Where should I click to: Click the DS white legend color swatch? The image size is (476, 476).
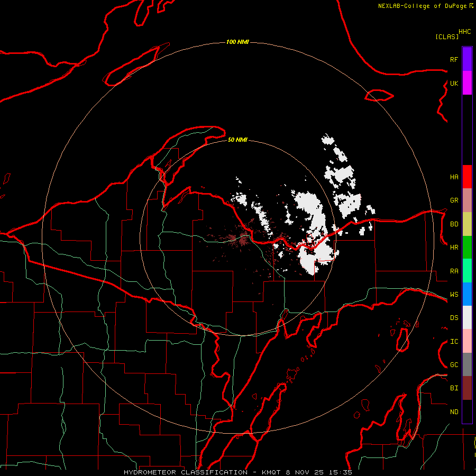point(467,317)
